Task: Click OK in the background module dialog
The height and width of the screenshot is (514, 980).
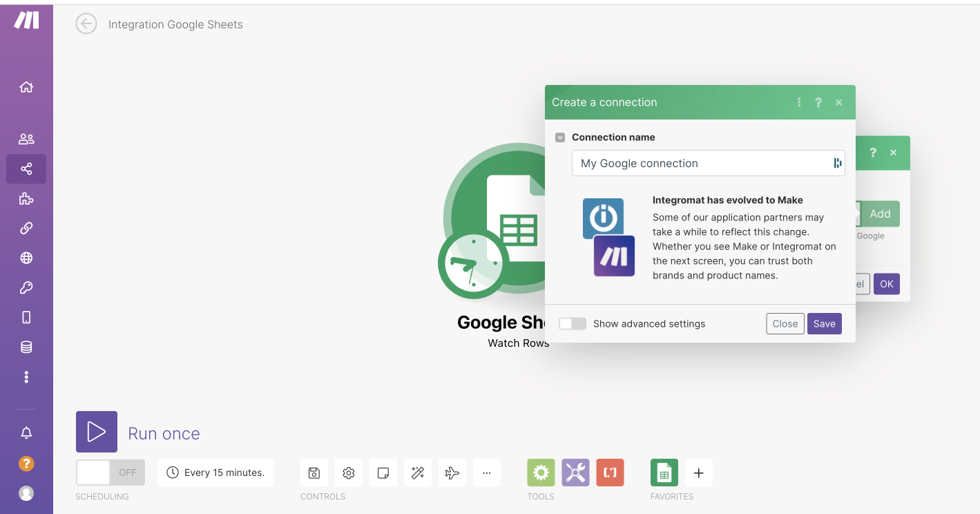Action: (x=887, y=284)
